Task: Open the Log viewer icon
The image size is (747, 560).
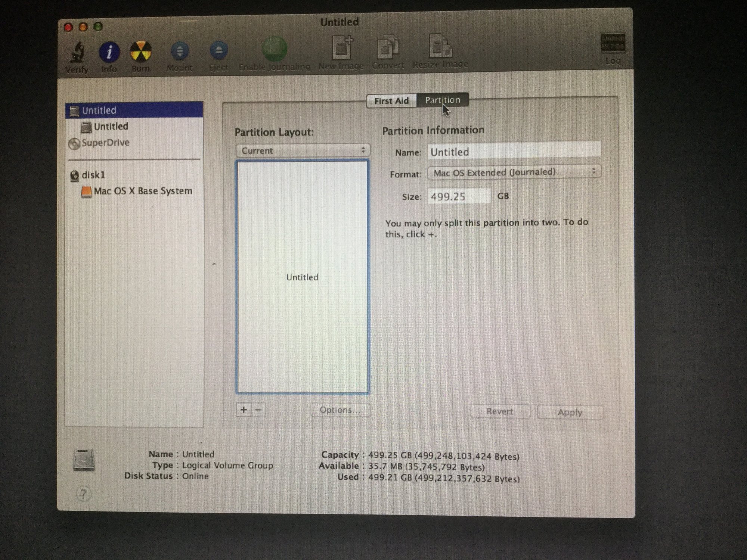Action: 613,44
